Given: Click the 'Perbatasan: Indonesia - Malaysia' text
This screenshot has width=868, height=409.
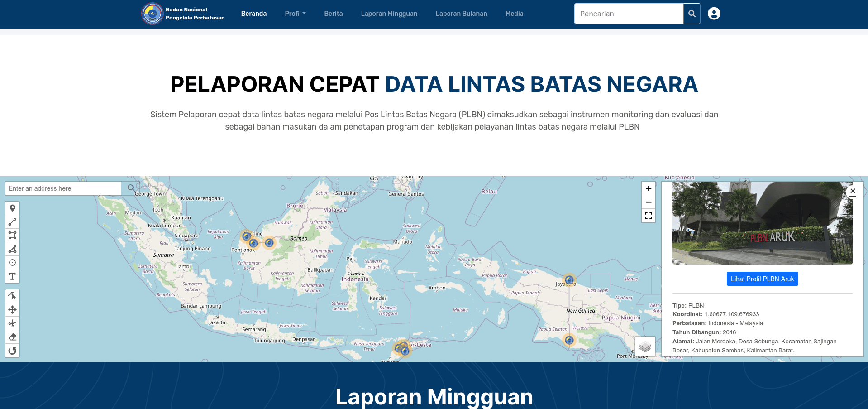Looking at the screenshot, I should click(x=718, y=323).
